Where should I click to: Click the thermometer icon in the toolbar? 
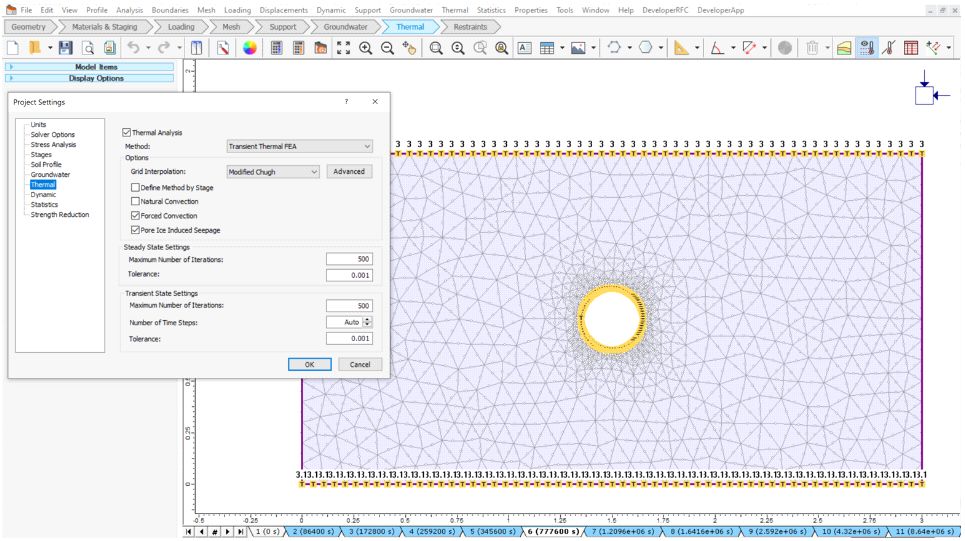click(x=888, y=48)
